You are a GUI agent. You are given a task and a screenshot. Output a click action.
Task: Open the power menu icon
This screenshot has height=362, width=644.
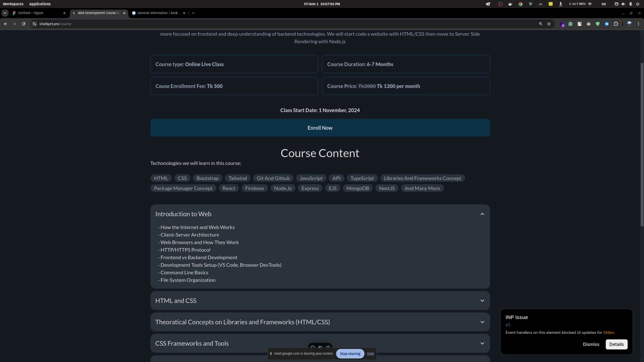(637, 4)
